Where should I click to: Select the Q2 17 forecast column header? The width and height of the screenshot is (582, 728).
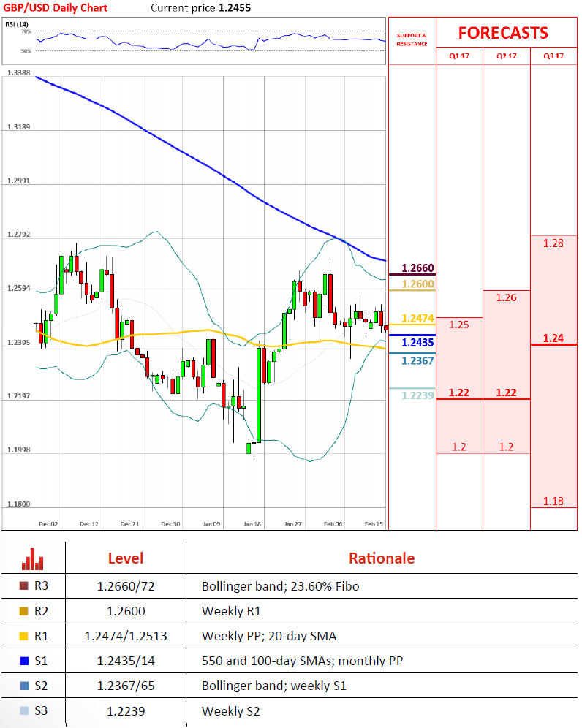click(506, 56)
